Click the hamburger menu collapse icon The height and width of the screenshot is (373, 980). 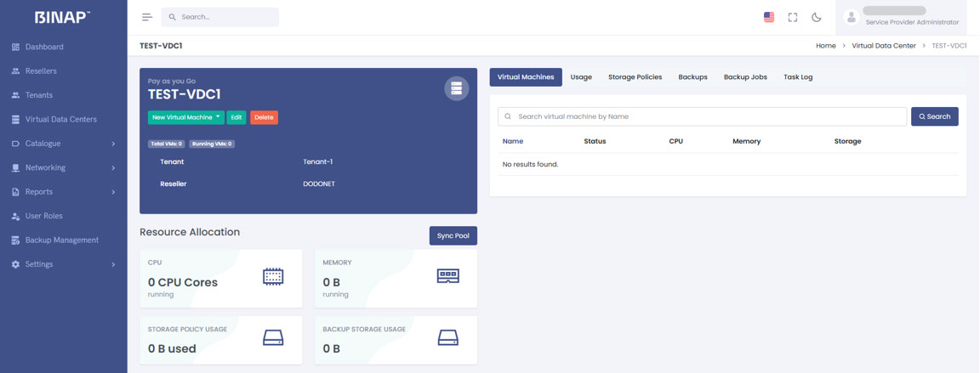pyautogui.click(x=147, y=17)
